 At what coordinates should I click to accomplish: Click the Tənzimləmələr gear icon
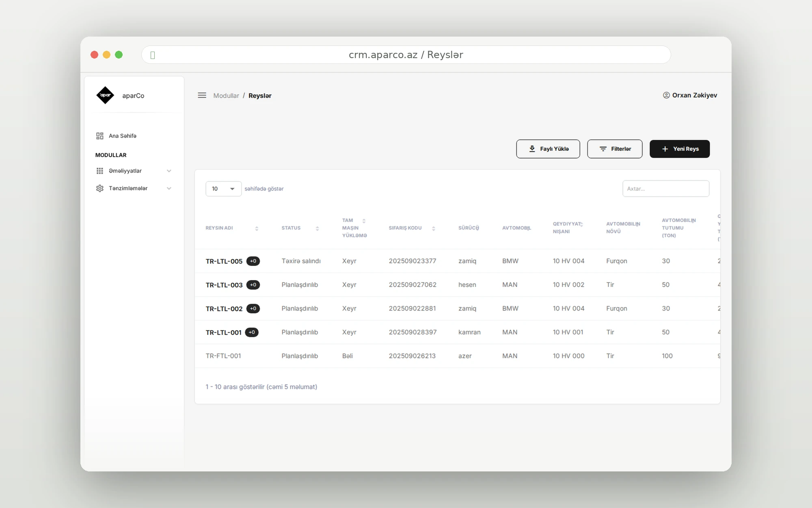99,188
